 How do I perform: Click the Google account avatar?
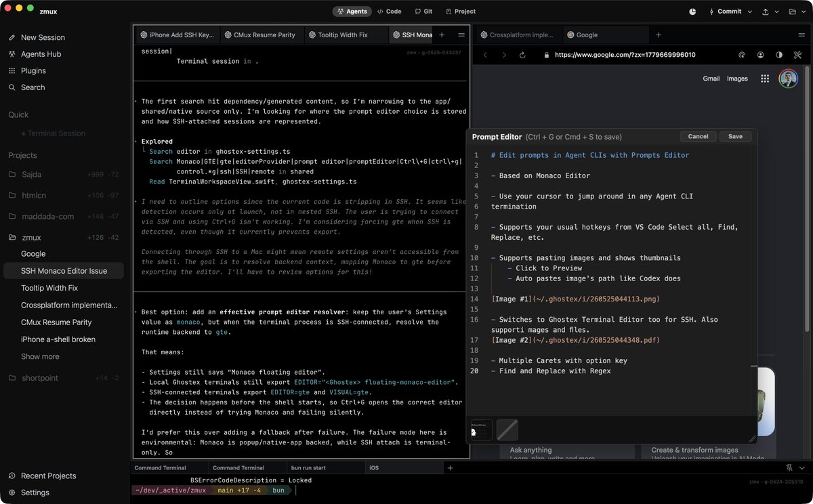click(788, 79)
